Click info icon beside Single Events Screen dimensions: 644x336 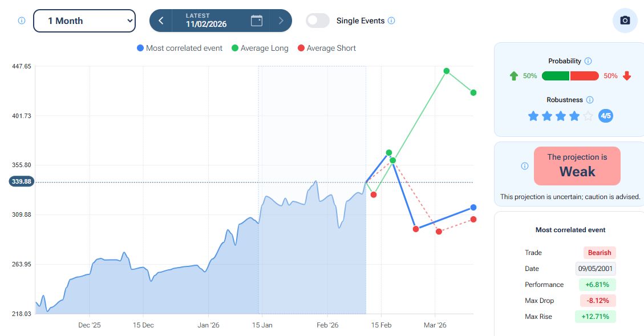tap(391, 21)
